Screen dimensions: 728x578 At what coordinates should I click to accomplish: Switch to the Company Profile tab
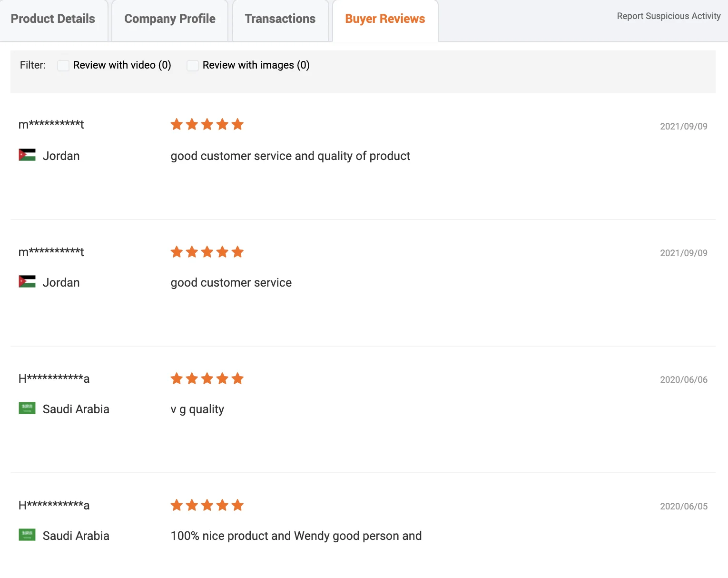(170, 19)
